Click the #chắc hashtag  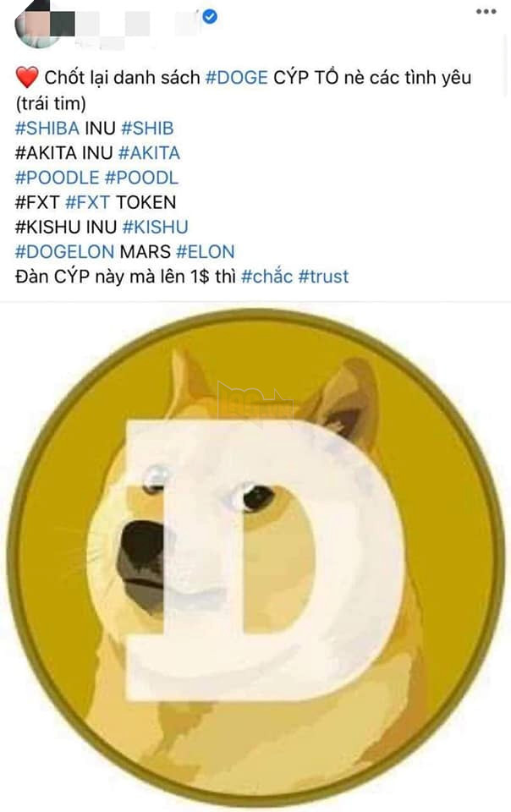(x=266, y=276)
